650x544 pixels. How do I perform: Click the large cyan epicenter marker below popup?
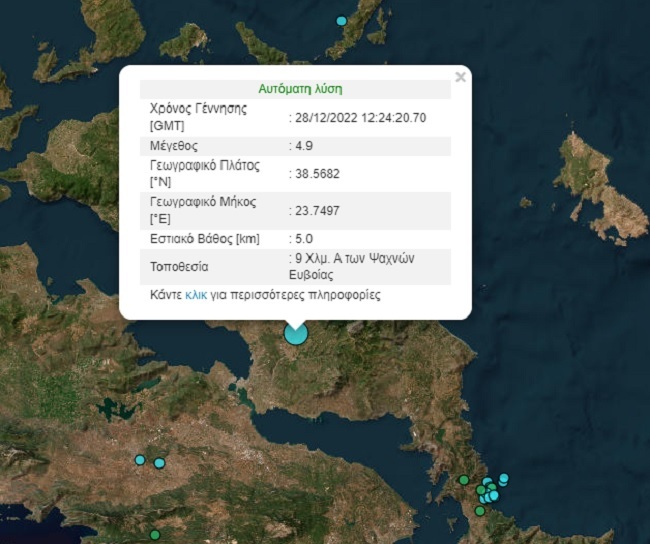click(295, 333)
